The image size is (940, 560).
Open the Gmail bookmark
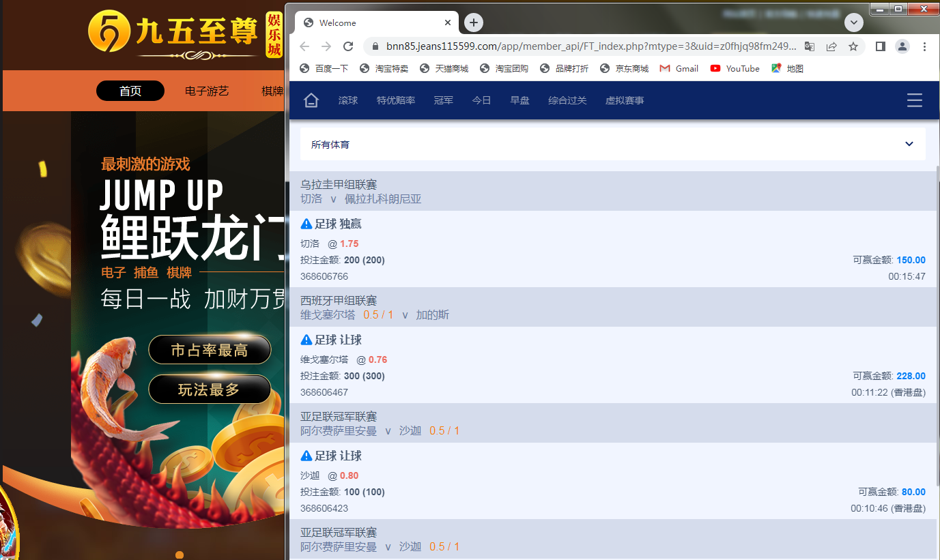(679, 68)
